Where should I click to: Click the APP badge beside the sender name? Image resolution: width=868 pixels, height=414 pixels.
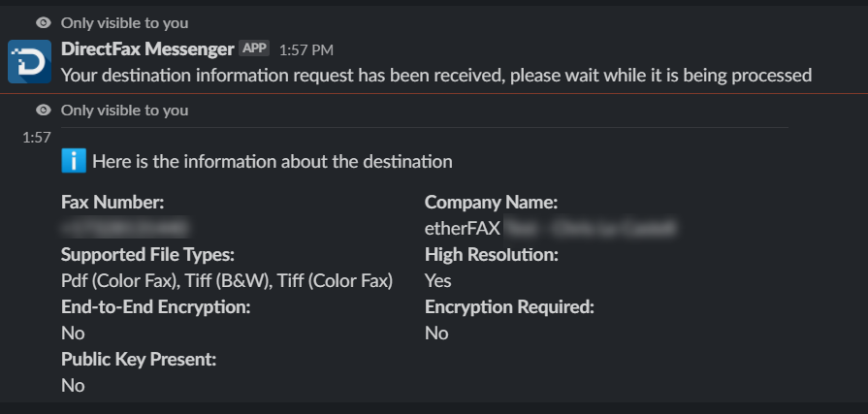(254, 48)
